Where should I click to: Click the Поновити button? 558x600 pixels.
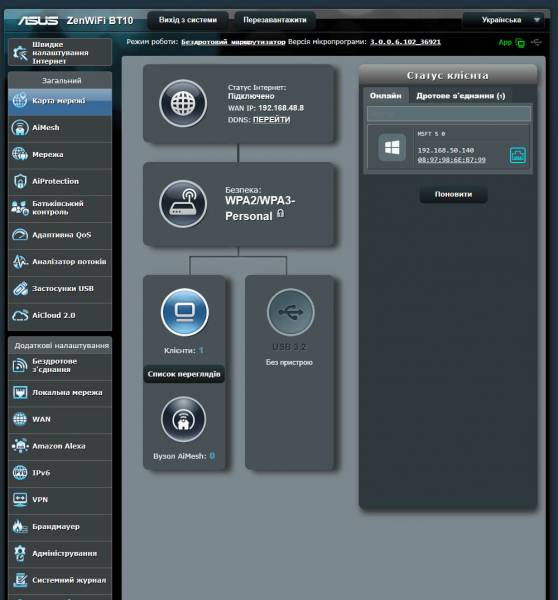tap(454, 194)
